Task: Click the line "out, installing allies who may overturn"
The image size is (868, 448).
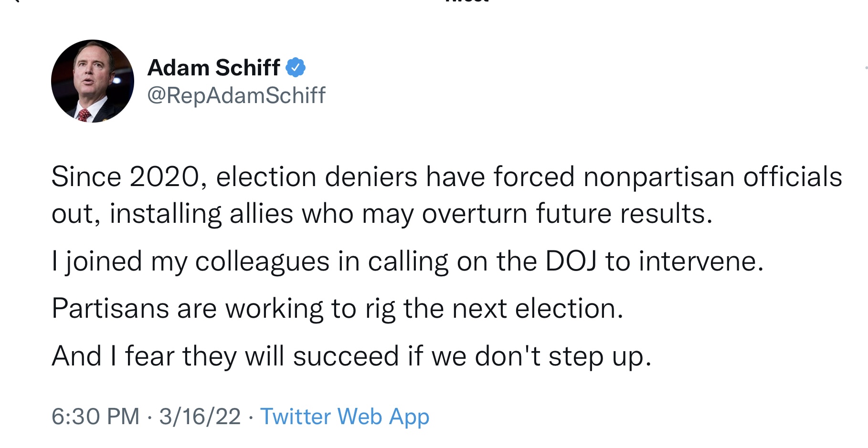Action: click(x=382, y=214)
